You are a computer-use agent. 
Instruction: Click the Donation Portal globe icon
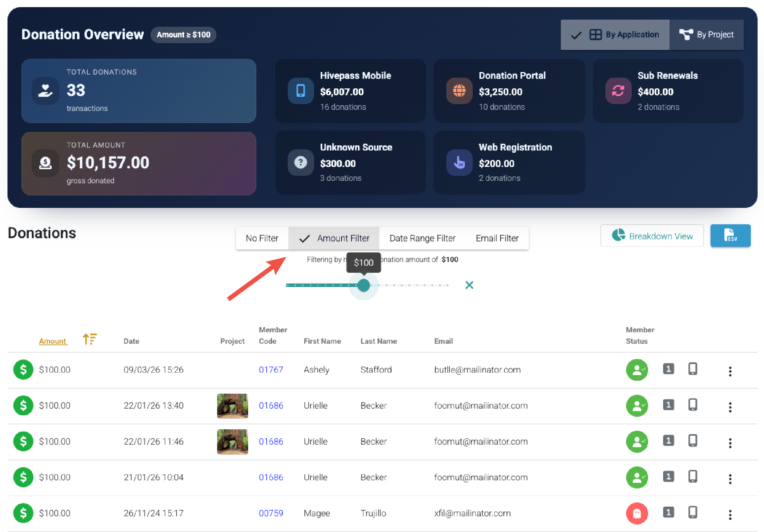[459, 91]
